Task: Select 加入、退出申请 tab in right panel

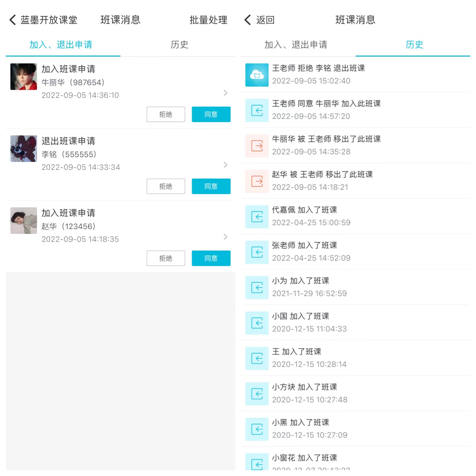Action: coord(296,45)
